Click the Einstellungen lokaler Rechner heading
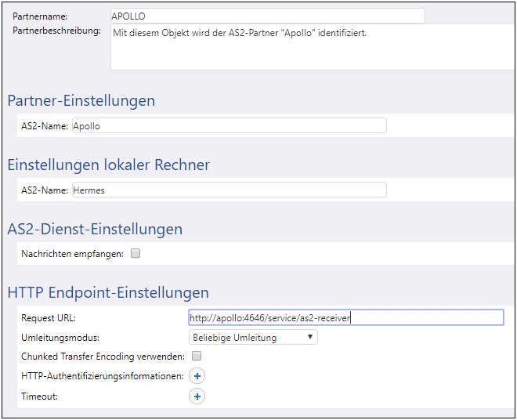This screenshot has width=517, height=420. click(108, 165)
